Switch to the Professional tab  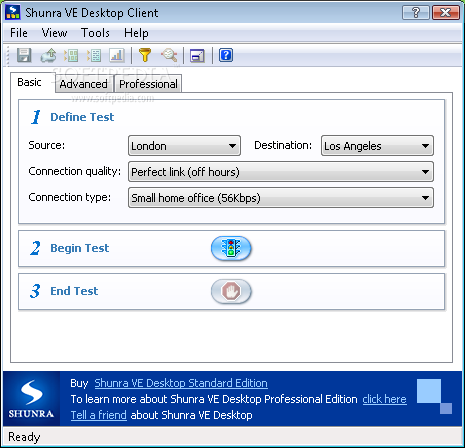(x=148, y=84)
